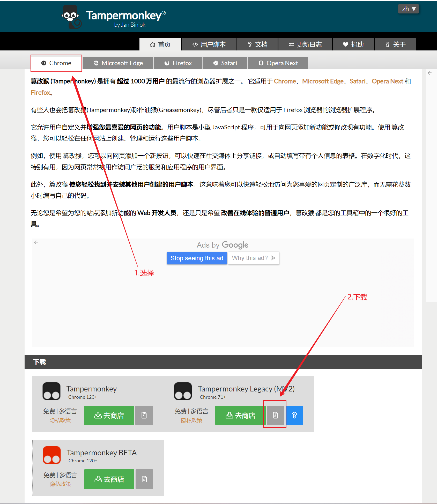Viewport: 437px width, 504px height.
Task: Open the zh language dropdown
Action: click(409, 9)
